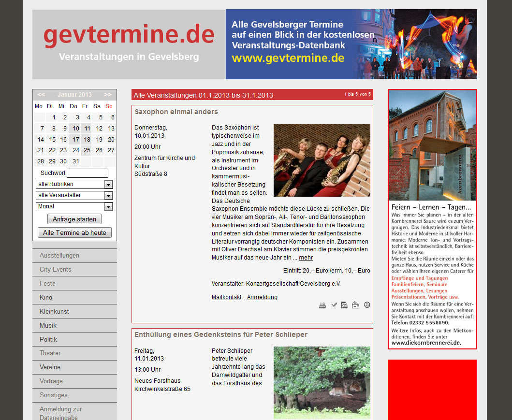512x420 pixels.
Task: Select January 14 in the calendar
Action: [41, 140]
